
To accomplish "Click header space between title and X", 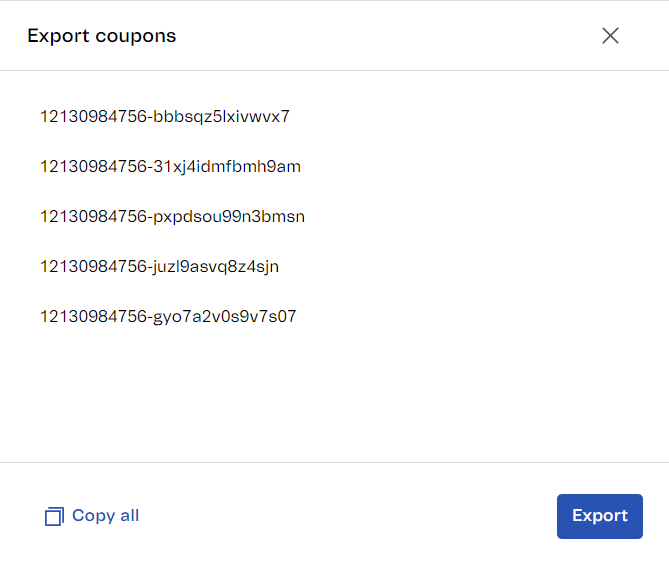I will pos(390,36).
